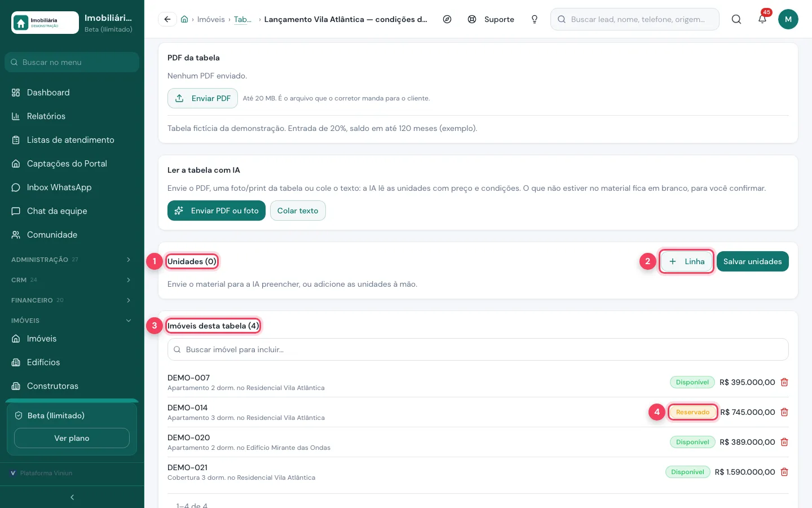Focus the lead search field
Viewport: 812px width, 508px height.
pyautogui.click(x=635, y=19)
